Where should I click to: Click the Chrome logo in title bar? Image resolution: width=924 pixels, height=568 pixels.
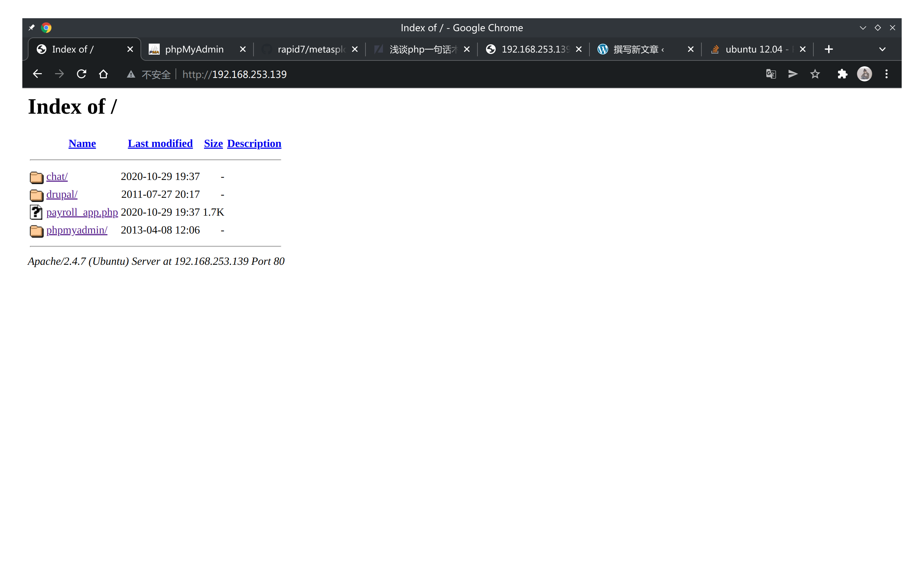(x=46, y=27)
